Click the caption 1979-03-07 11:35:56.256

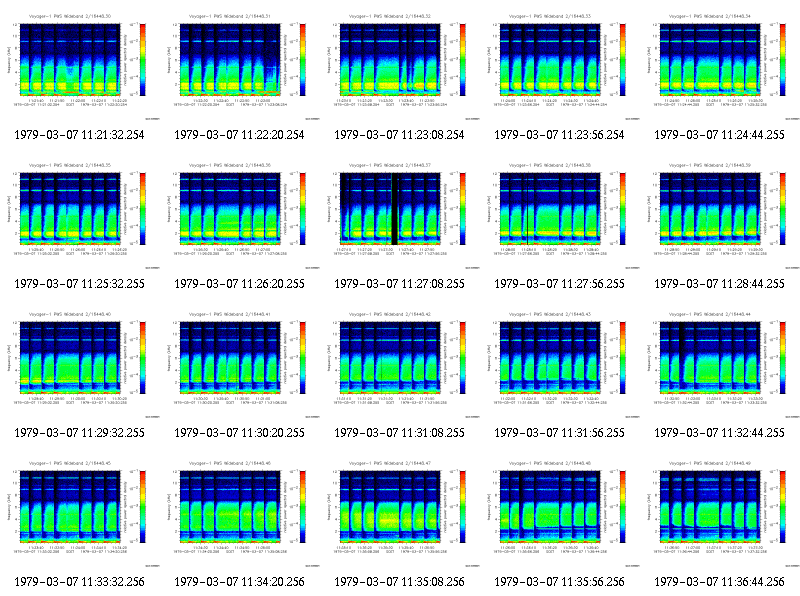coord(559,582)
